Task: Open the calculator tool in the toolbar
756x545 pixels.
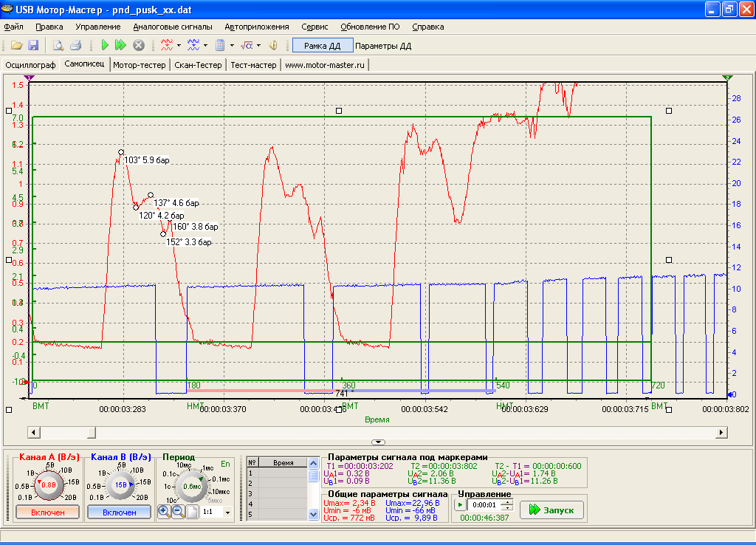Action: tap(220, 45)
